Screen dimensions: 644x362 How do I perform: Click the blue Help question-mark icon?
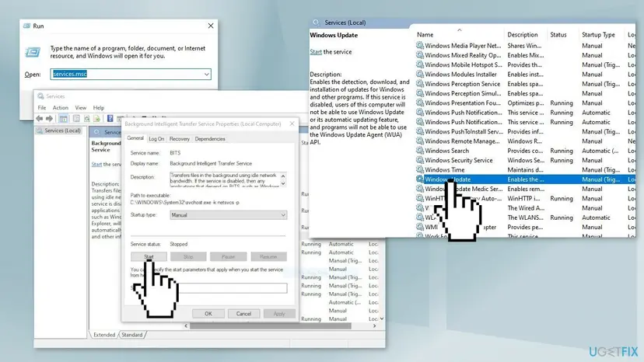[110, 119]
